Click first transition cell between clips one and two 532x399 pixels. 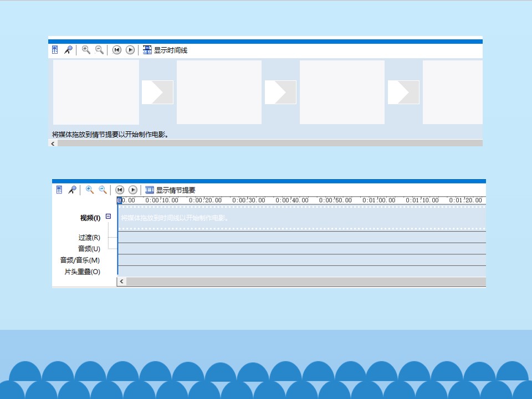[157, 93]
